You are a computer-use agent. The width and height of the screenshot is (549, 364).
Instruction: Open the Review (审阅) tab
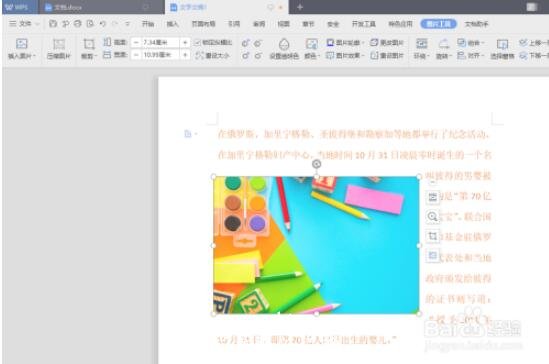click(x=259, y=24)
